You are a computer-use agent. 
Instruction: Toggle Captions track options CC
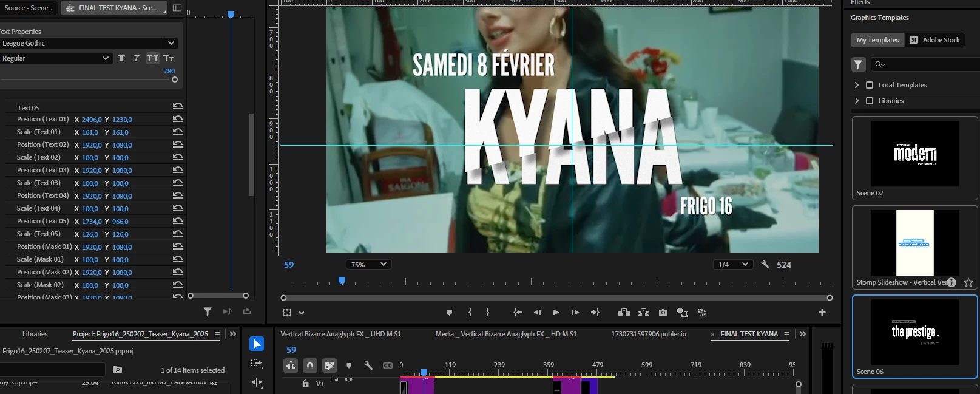pyautogui.click(x=388, y=365)
